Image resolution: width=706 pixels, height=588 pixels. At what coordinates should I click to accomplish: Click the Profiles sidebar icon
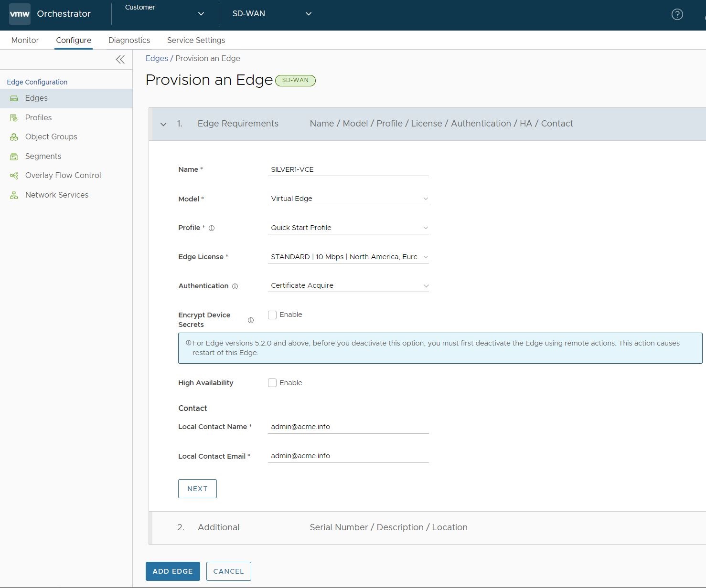(14, 117)
